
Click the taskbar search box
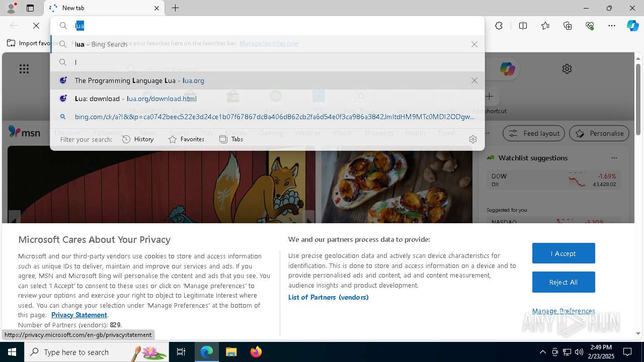(x=97, y=352)
